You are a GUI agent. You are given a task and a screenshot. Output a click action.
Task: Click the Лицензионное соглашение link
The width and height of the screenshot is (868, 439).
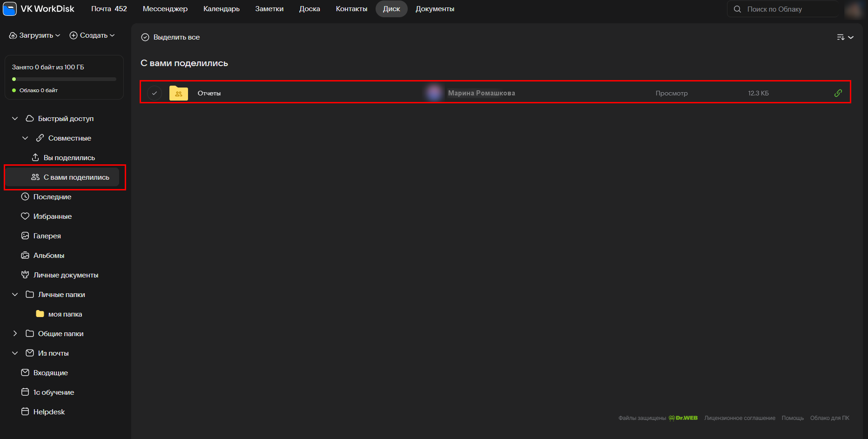[x=740, y=418]
